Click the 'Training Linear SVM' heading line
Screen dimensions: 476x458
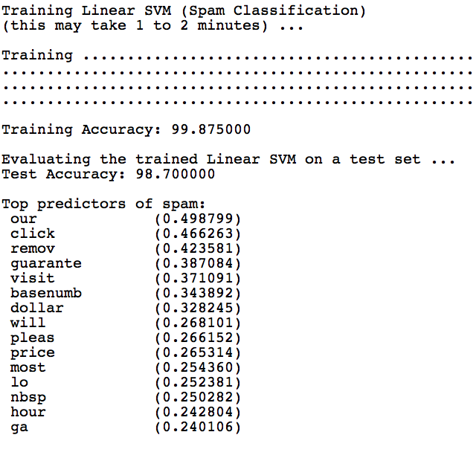(x=184, y=11)
